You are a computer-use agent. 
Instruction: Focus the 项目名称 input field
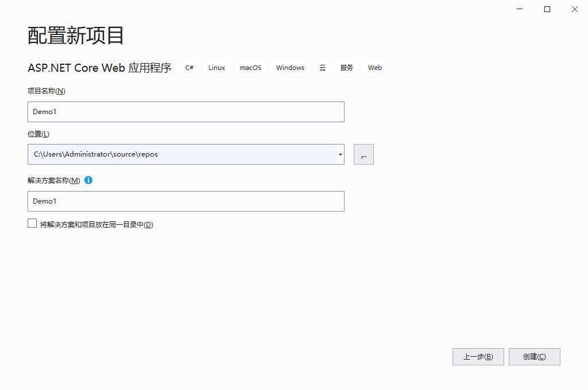point(185,112)
